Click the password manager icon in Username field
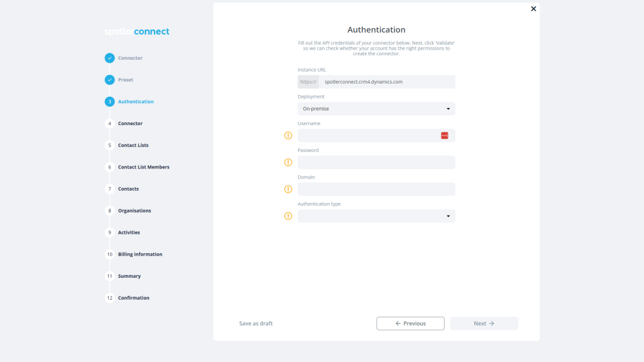 445,136
